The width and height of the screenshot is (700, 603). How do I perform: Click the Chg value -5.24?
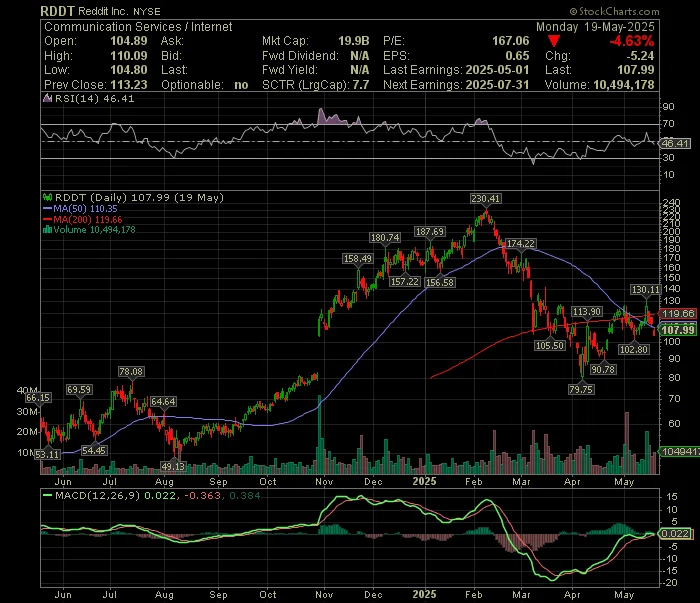640,56
